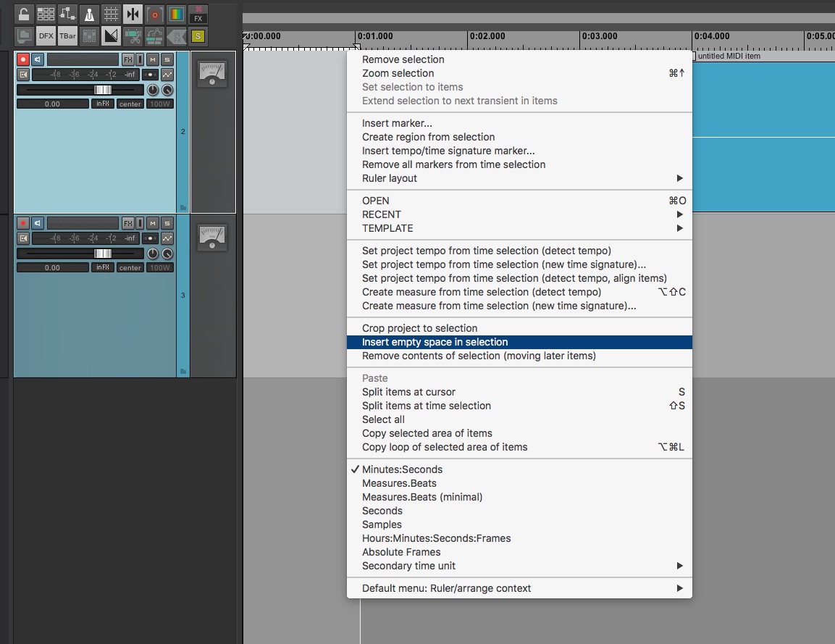Viewport: 835px width, 644px height.
Task: Click track 2 input selector icon
Action: pyautogui.click(x=23, y=75)
